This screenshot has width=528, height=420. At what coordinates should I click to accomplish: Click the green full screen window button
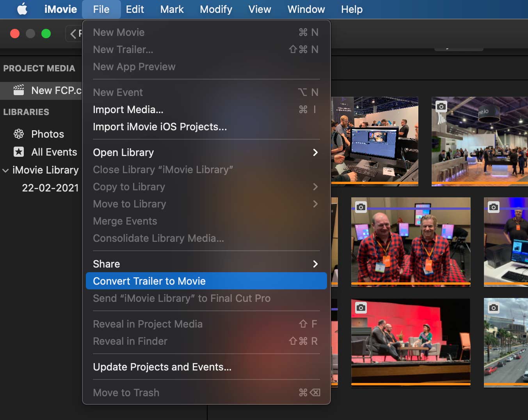pos(46,34)
